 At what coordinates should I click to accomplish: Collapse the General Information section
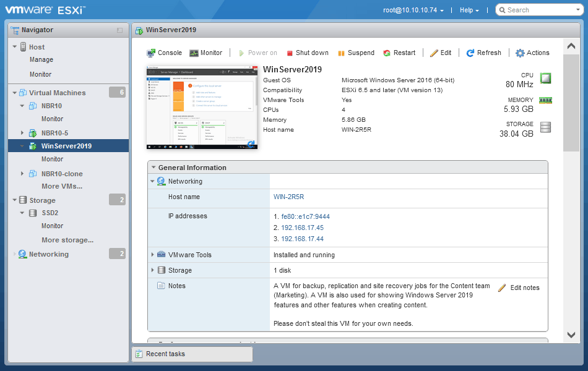pos(152,167)
